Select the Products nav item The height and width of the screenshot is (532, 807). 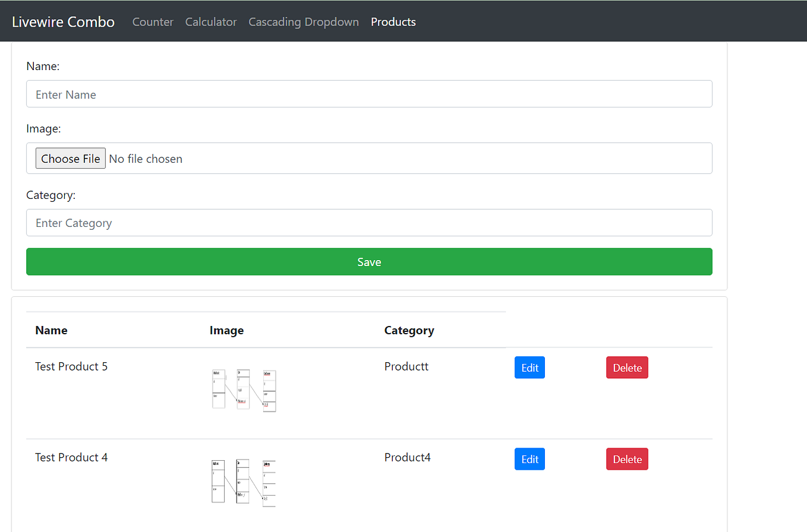click(393, 21)
